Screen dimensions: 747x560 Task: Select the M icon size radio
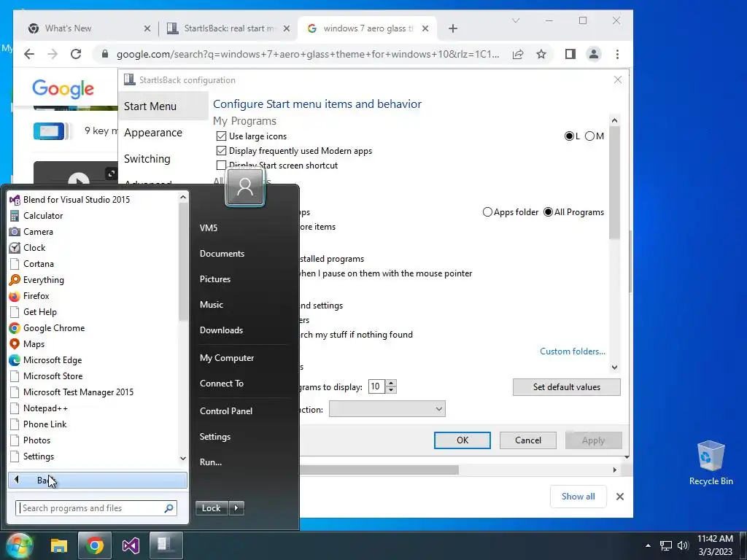[x=589, y=136]
